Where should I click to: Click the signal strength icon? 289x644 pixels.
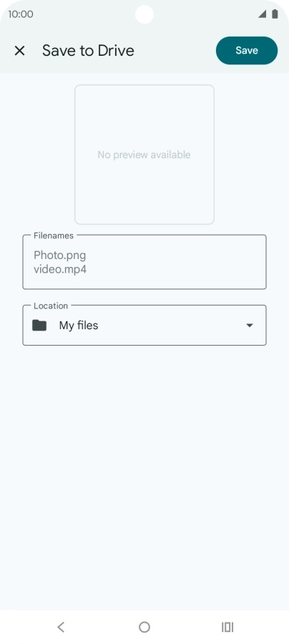(x=262, y=14)
